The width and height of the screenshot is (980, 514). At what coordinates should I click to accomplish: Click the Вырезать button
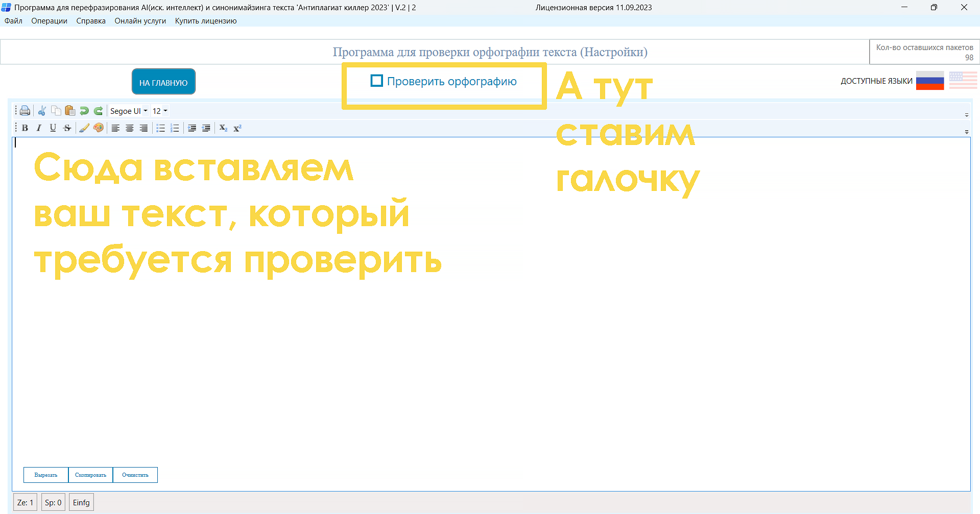tap(46, 475)
